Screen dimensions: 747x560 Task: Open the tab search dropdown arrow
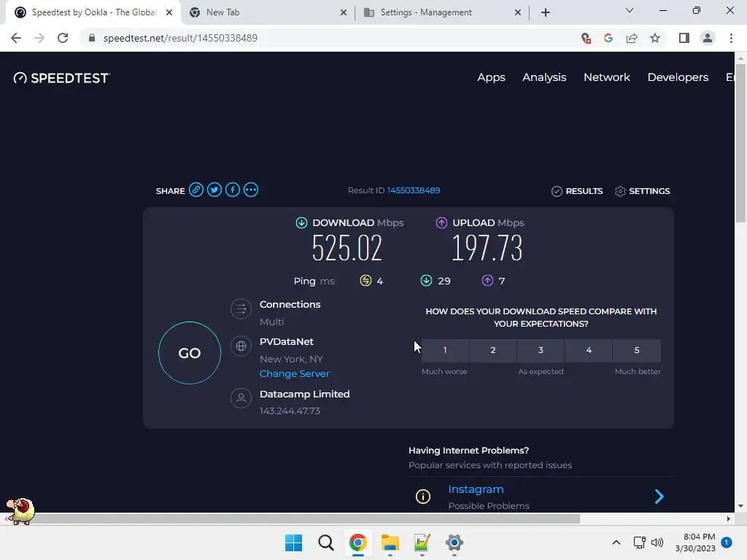tap(630, 10)
